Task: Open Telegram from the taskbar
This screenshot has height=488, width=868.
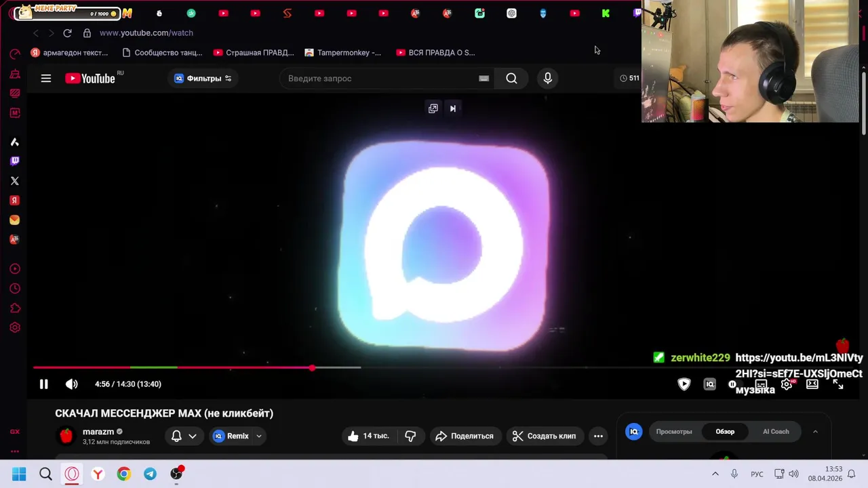Action: tap(150, 474)
